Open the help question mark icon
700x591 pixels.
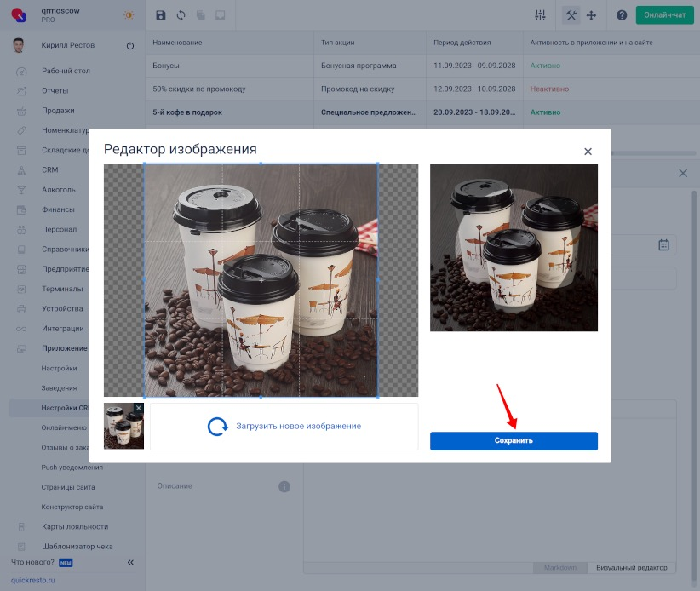pos(622,15)
